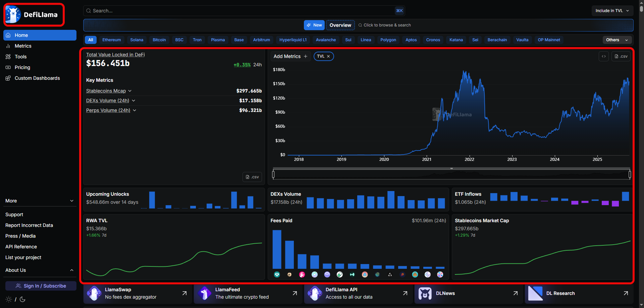Open Report Incorrect Data link

(x=29, y=225)
